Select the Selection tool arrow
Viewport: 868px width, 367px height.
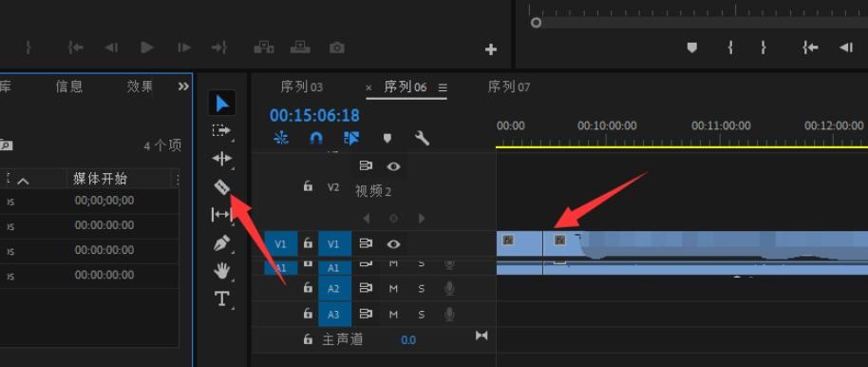click(x=222, y=103)
